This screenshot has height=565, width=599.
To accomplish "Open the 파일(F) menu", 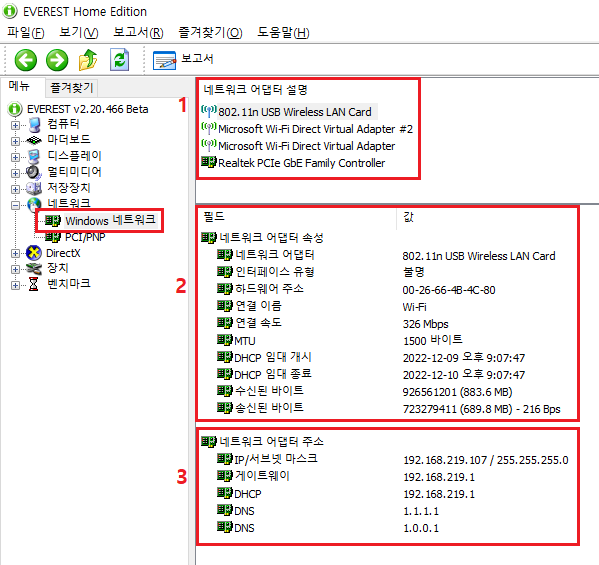I will tap(26, 32).
